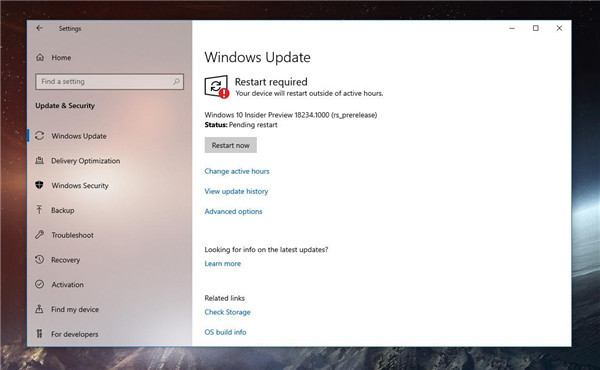Click the Delivery Optimization icon
This screenshot has width=600, height=370.
(x=39, y=161)
